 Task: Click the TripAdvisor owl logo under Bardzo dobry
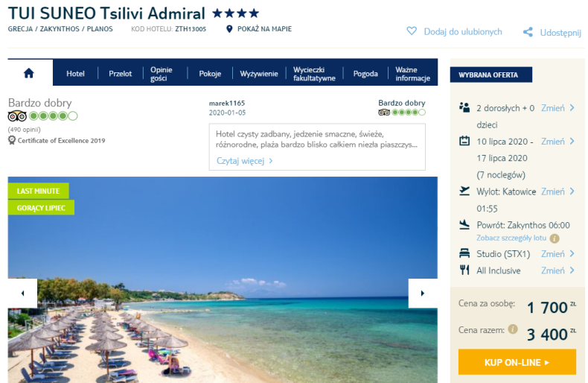coord(17,116)
